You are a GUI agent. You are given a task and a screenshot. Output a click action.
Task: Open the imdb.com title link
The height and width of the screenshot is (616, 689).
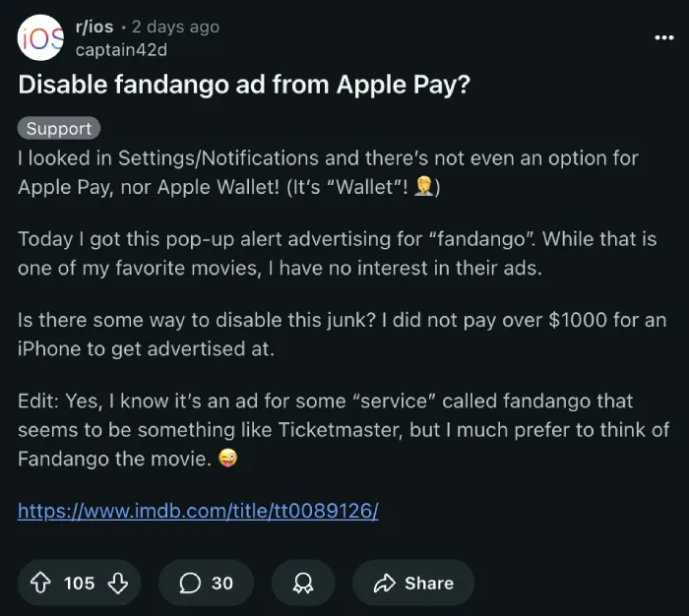(198, 511)
